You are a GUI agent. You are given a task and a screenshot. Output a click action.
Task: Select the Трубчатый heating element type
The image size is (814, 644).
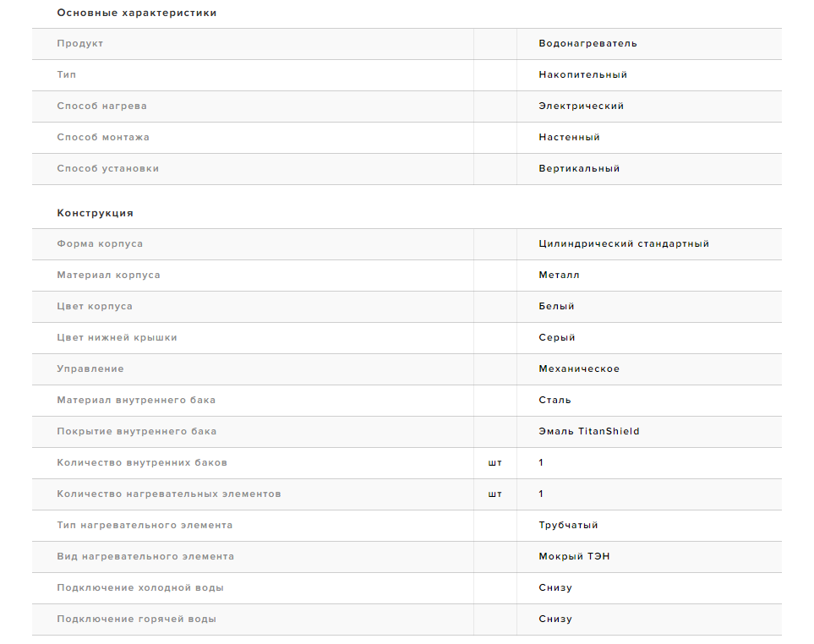point(569,525)
